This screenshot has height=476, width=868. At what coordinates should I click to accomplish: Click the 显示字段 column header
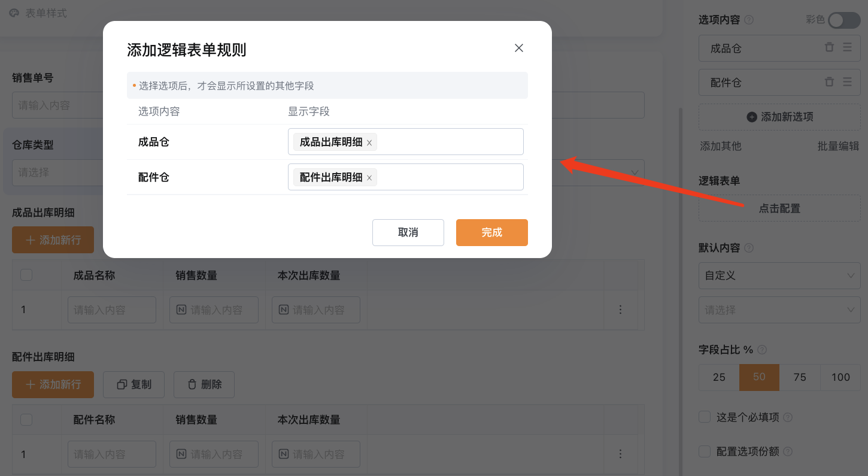309,111
